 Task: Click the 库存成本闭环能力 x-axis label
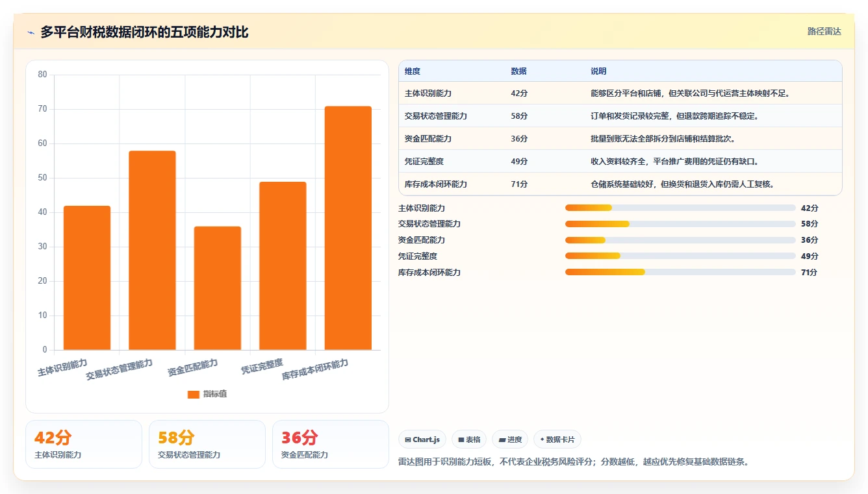click(x=315, y=369)
